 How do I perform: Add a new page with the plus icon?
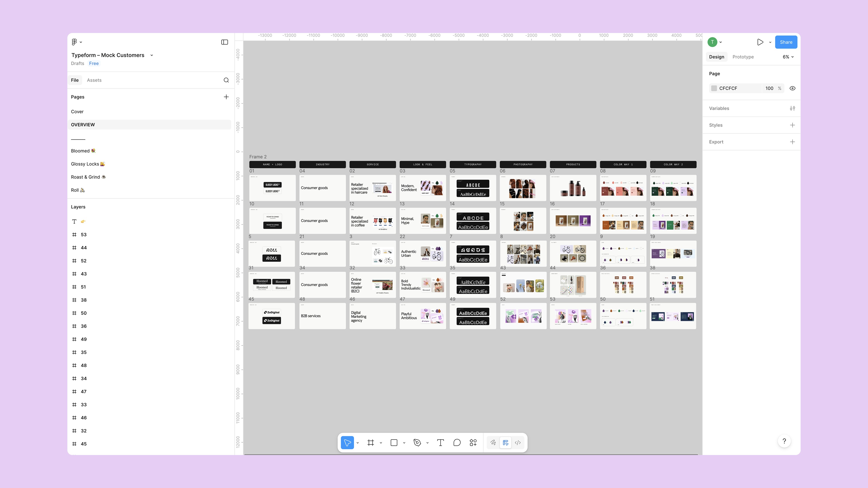tap(226, 97)
